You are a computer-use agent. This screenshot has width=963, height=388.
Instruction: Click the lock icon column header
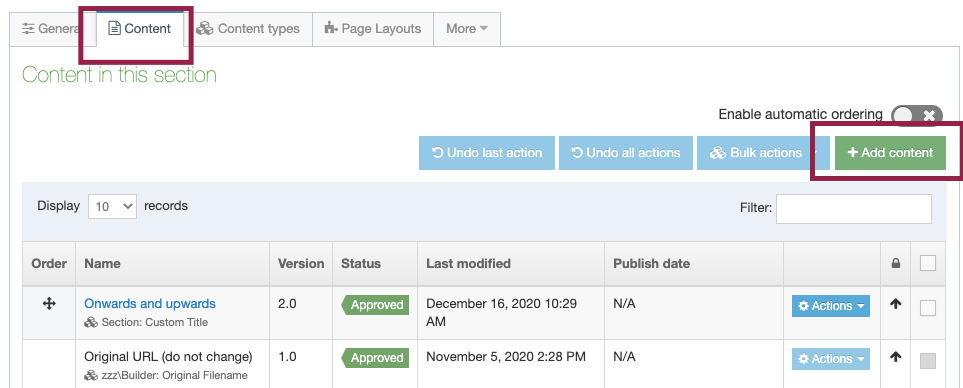[x=895, y=263]
